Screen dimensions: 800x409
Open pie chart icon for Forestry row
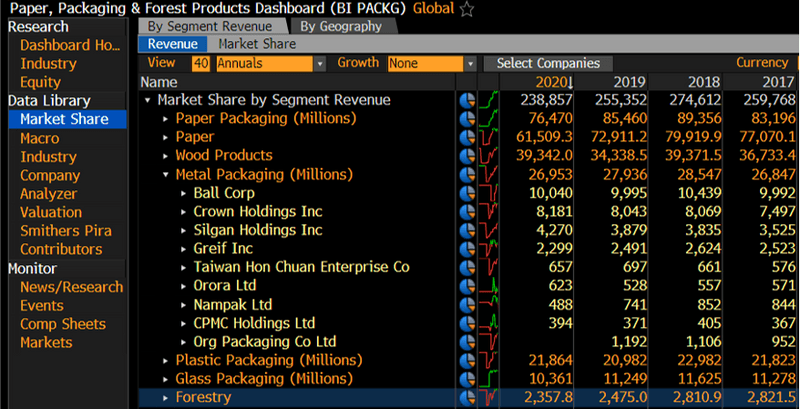(467, 398)
